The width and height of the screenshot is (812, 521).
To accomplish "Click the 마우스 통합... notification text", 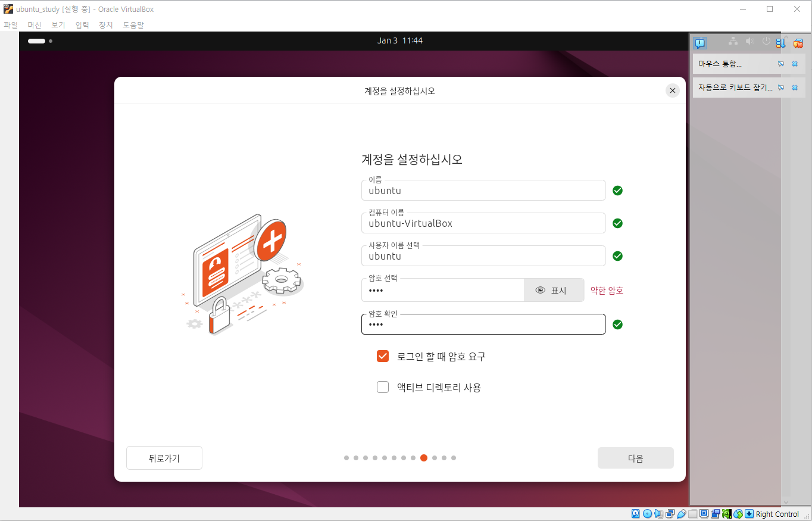I will [720, 64].
